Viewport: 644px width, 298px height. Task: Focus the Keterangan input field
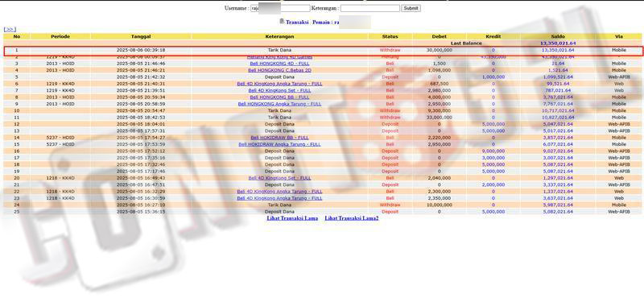pos(369,8)
